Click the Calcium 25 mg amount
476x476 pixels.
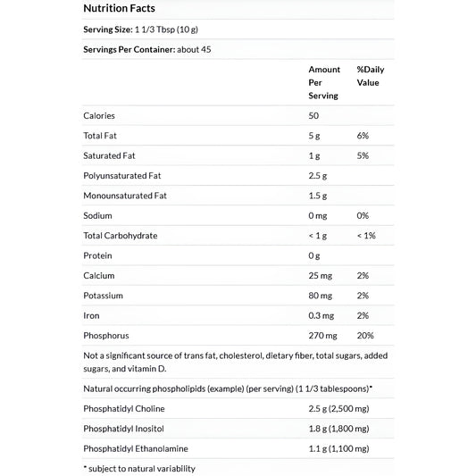coord(321,276)
